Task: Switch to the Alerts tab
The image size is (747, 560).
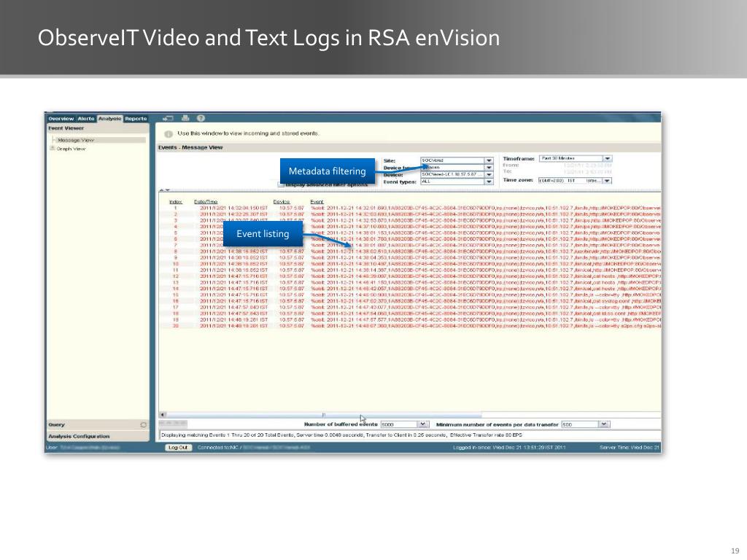Action: (86, 119)
